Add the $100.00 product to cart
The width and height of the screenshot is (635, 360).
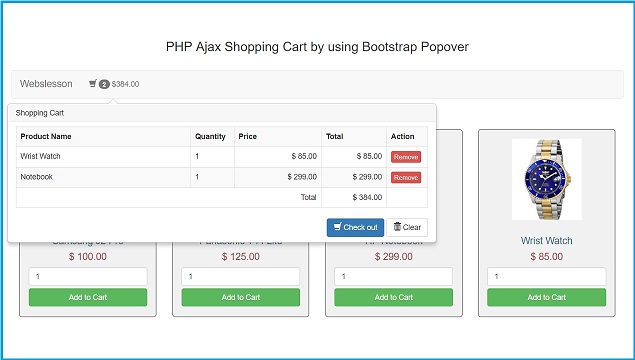click(88, 297)
